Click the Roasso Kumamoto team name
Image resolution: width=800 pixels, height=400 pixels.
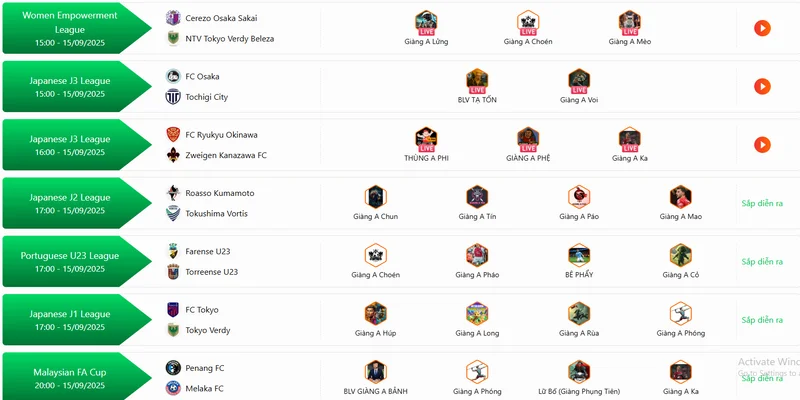pyautogui.click(x=220, y=193)
